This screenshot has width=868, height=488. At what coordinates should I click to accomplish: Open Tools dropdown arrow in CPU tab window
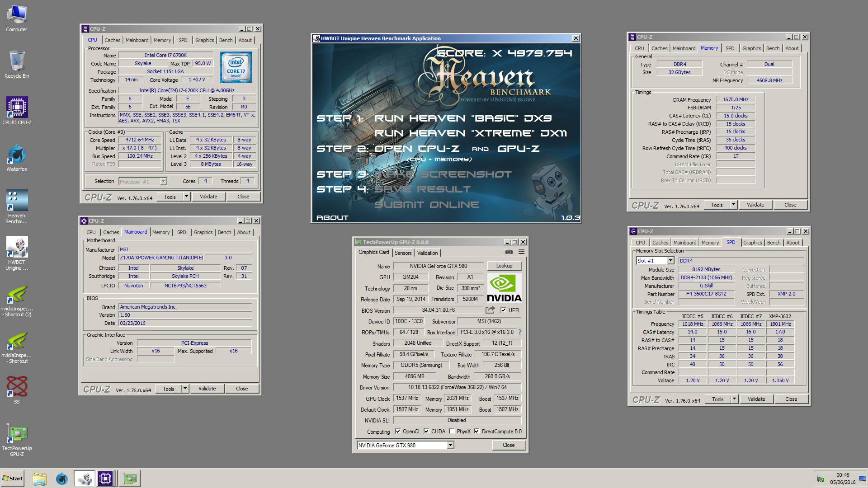coord(186,197)
